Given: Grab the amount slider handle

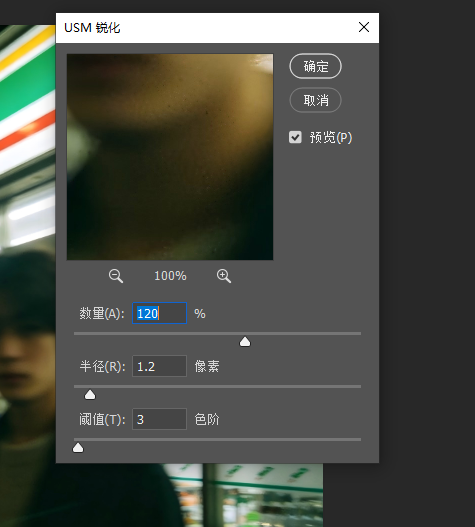Looking at the screenshot, I should 245,342.
